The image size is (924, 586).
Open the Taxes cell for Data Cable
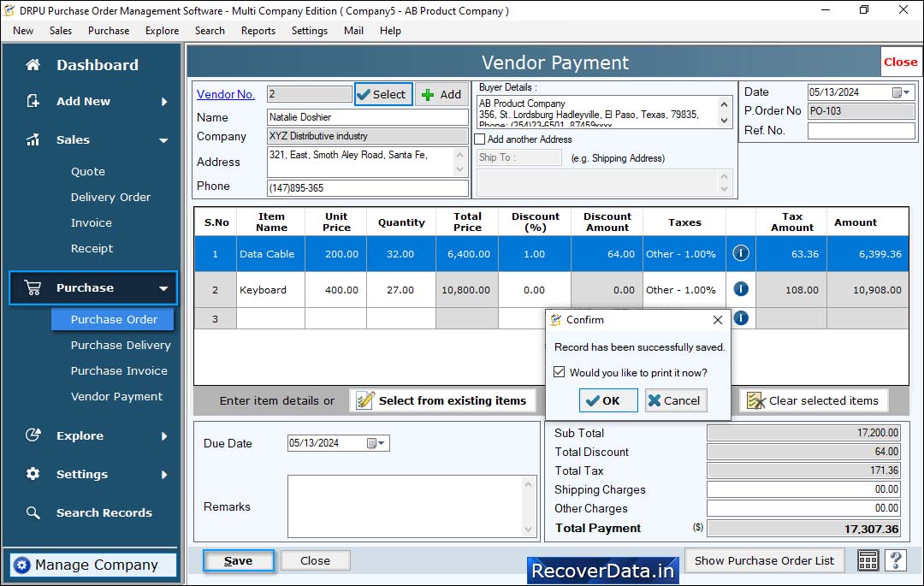684,254
